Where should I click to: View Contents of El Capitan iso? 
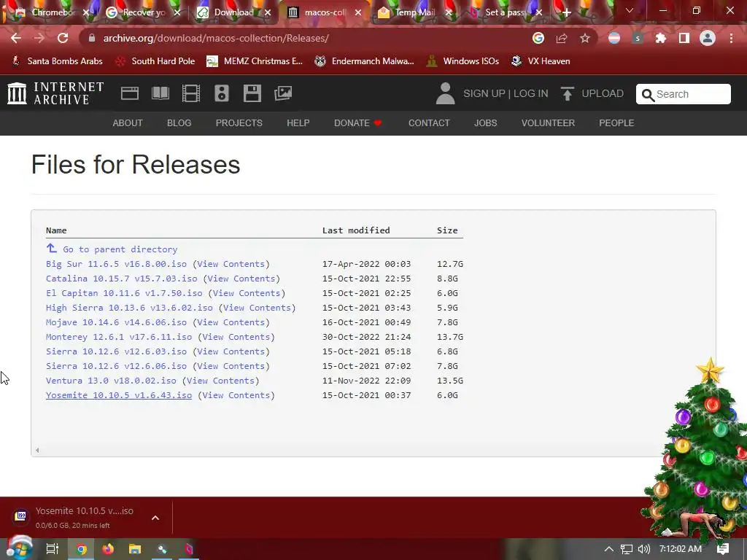tap(247, 293)
